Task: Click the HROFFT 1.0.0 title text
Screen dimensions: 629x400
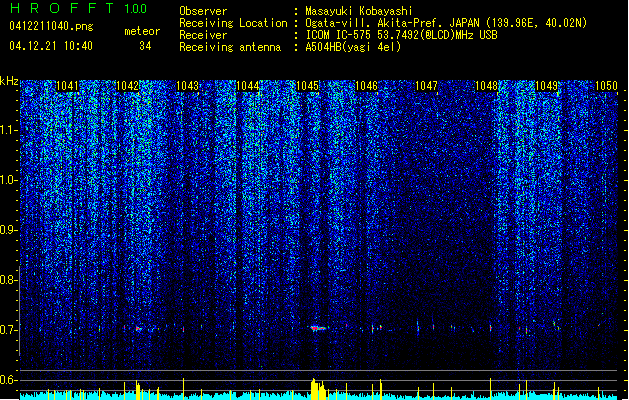Action: [78, 8]
